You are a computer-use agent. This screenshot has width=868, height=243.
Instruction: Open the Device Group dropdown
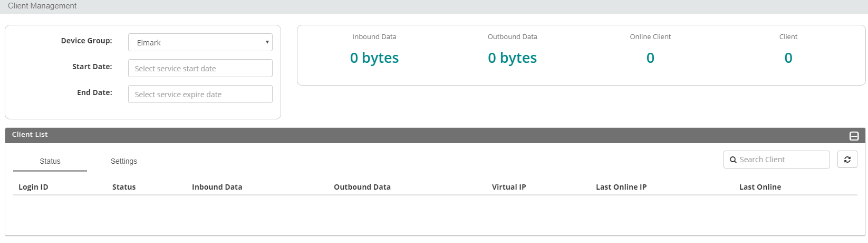[x=200, y=42]
